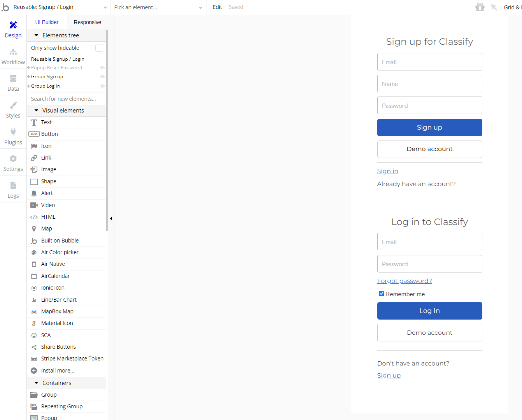Image resolution: width=522 pixels, height=420 pixels.
Task: Select the Text visual element
Action: [67, 122]
